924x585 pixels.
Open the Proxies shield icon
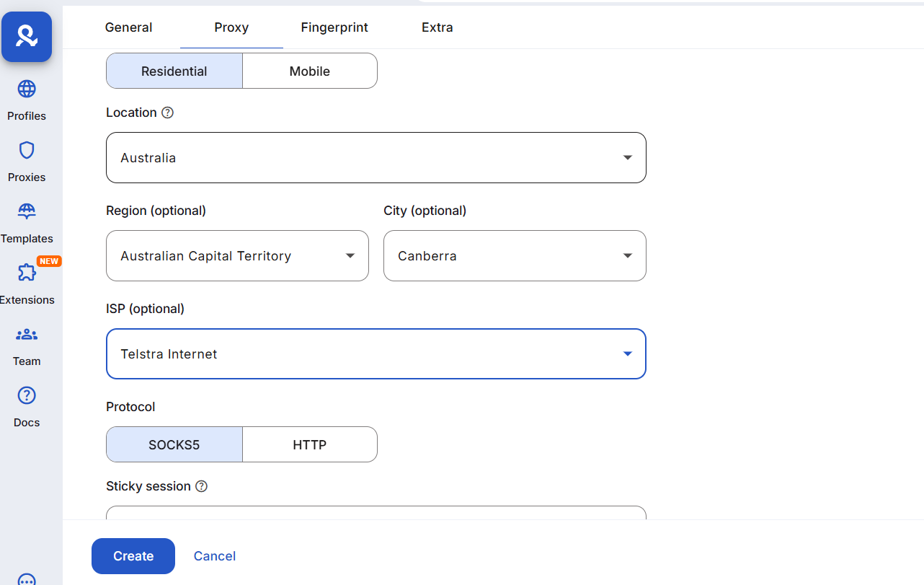tap(27, 151)
